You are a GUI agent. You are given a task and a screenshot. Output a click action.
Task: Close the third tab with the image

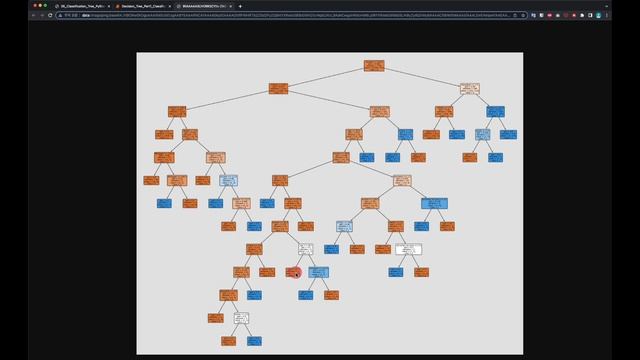(x=231, y=6)
